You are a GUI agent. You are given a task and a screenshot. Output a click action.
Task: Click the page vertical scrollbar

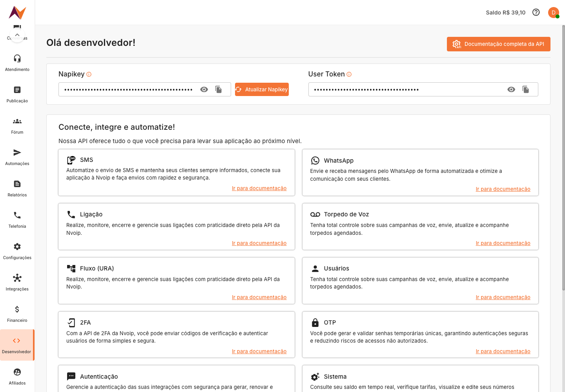point(563,158)
